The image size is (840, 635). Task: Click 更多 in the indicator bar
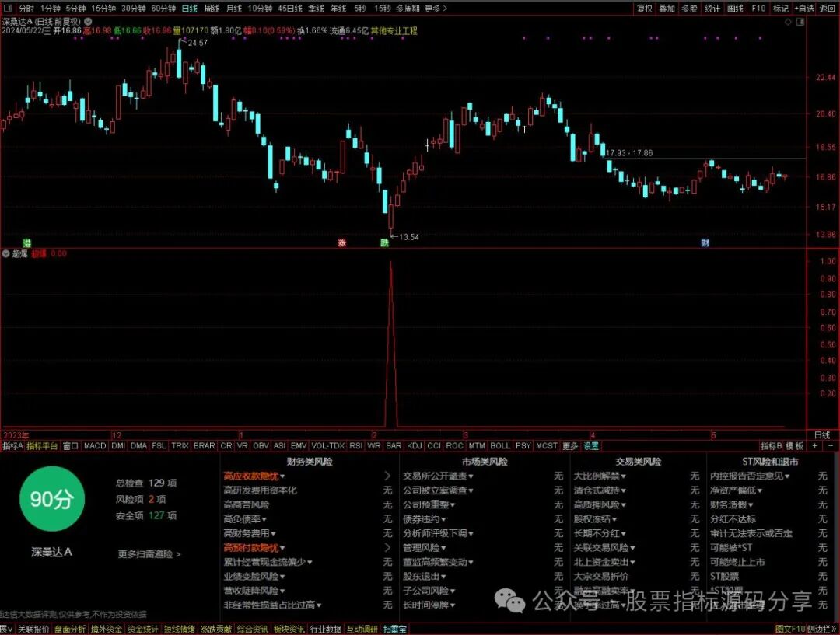[x=570, y=445]
